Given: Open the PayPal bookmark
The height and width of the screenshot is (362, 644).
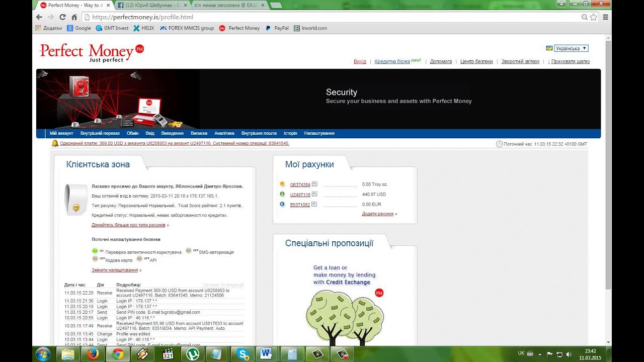Looking at the screenshot, I should pos(277,28).
